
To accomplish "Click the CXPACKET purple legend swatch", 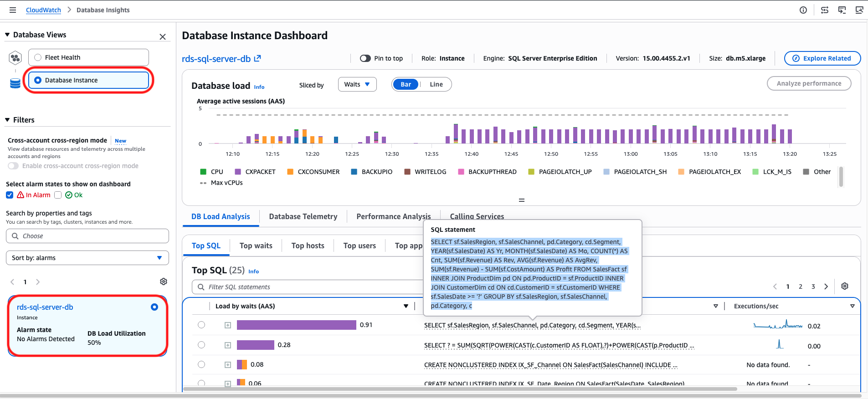I will tap(238, 172).
